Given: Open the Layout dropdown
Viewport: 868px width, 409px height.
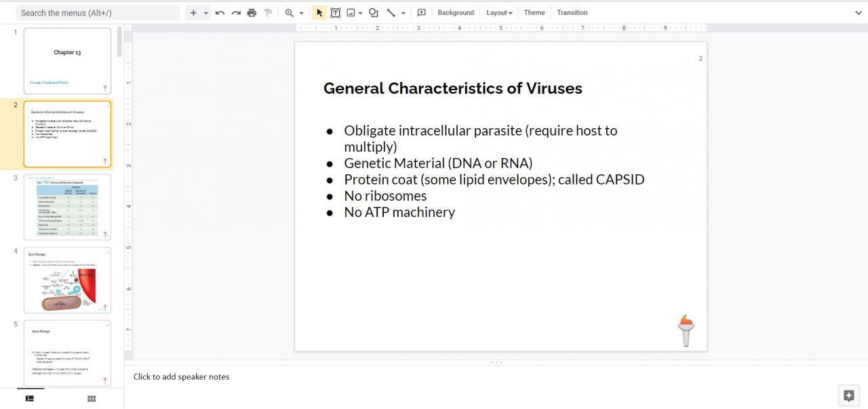Looking at the screenshot, I should click(499, 13).
